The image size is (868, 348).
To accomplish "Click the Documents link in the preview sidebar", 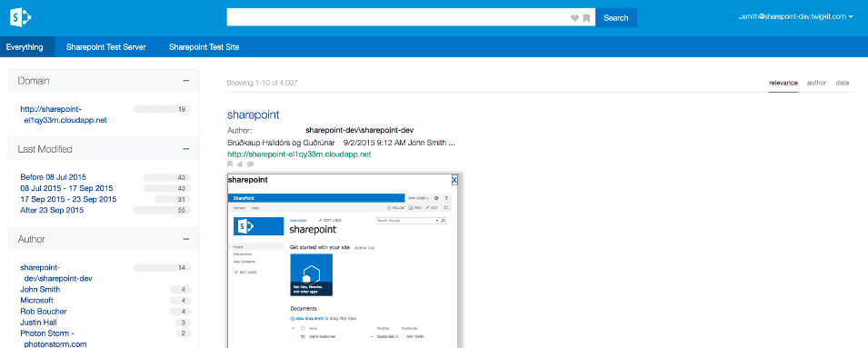I will coord(243,254).
